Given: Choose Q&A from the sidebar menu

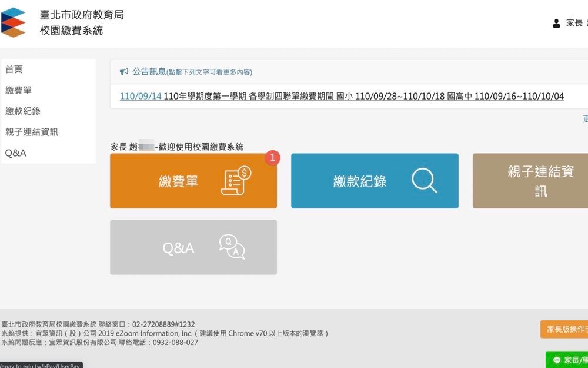Looking at the screenshot, I should tap(16, 153).
